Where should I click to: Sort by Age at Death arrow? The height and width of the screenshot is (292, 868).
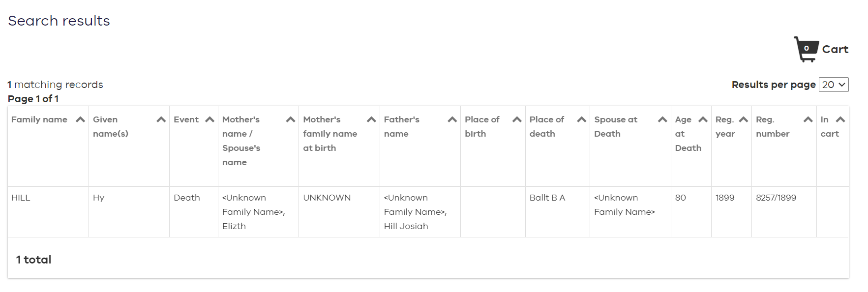pos(703,119)
